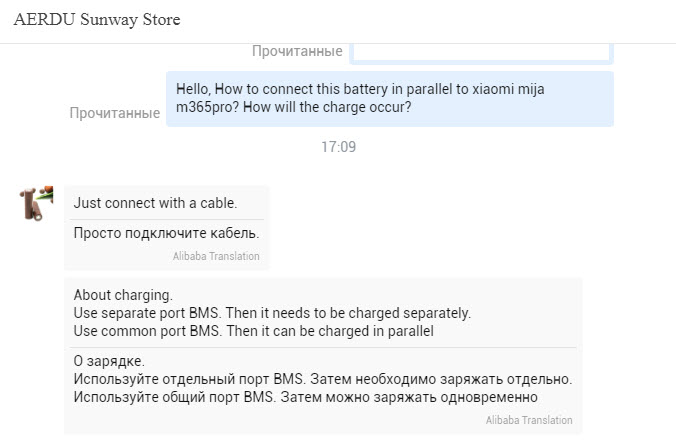The height and width of the screenshot is (440, 676).
Task: Click the 'О зарядке.' translated line
Action: (108, 361)
